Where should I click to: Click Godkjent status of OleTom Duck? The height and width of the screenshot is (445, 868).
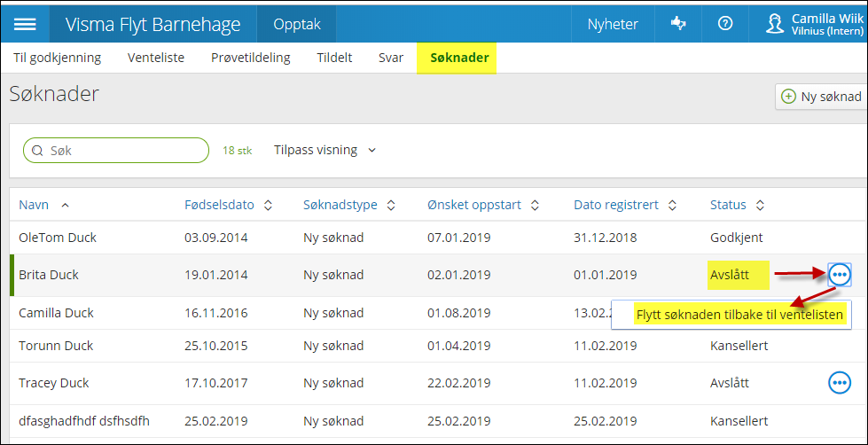736,238
